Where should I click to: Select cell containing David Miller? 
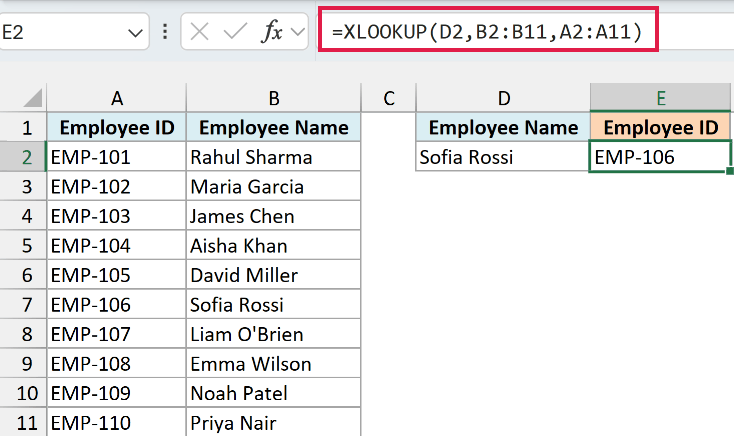point(274,275)
